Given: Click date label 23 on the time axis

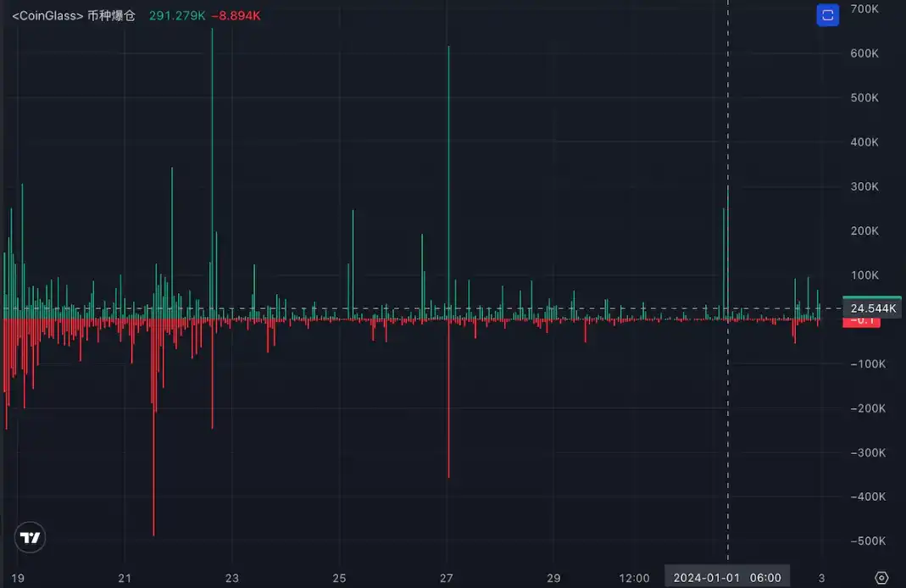Looking at the screenshot, I should [x=232, y=578].
